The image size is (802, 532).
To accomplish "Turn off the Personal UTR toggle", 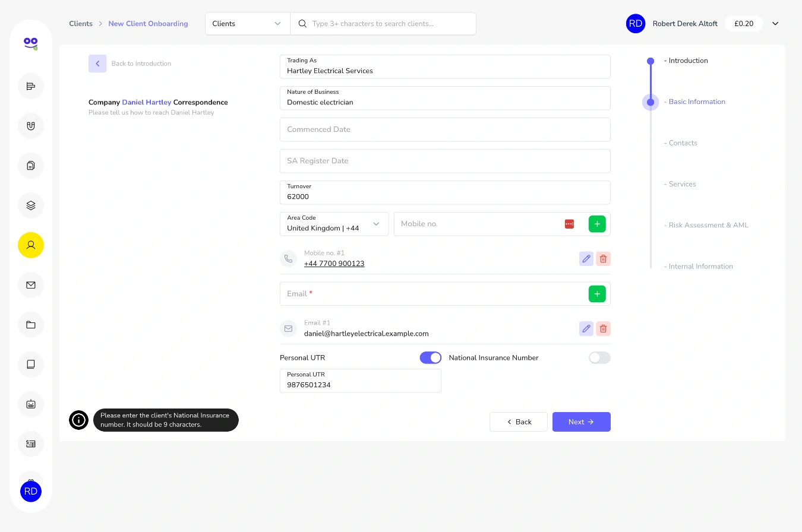I will [x=431, y=357].
